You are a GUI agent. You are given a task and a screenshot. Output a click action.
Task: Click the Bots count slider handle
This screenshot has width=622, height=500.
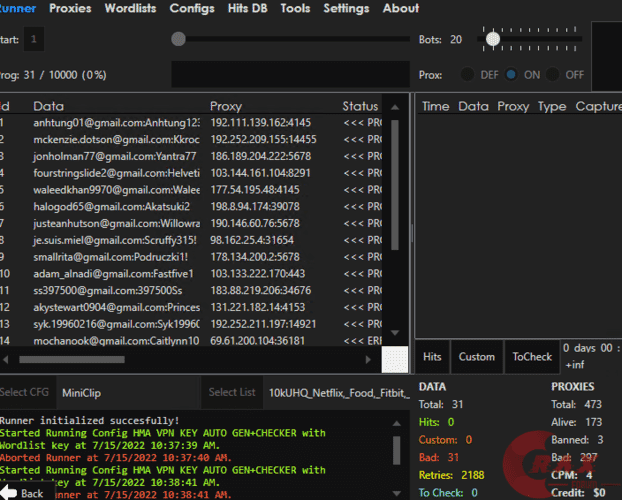[492, 39]
